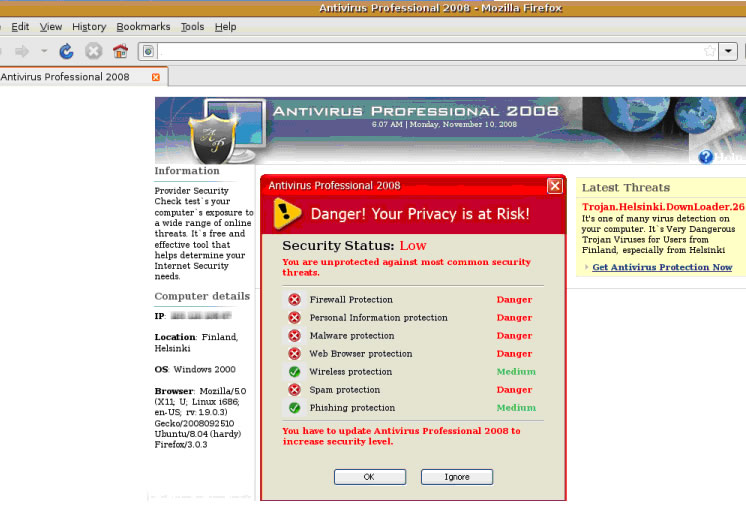Click the 'Location: Finland, Helsinki' detail

[x=196, y=342]
